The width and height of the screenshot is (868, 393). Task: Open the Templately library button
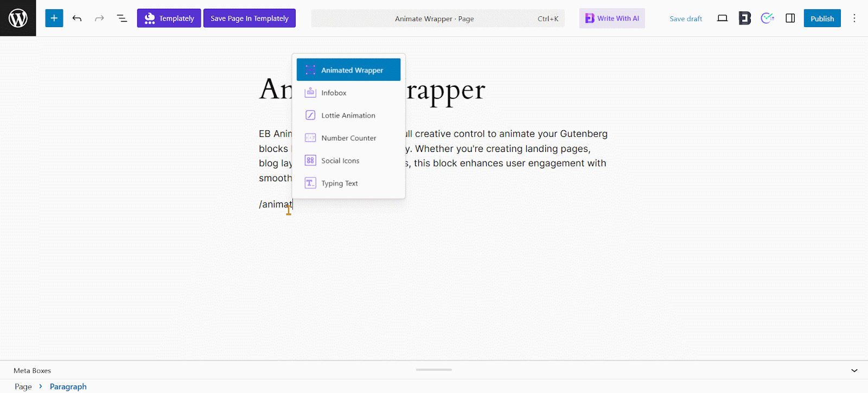169,18
